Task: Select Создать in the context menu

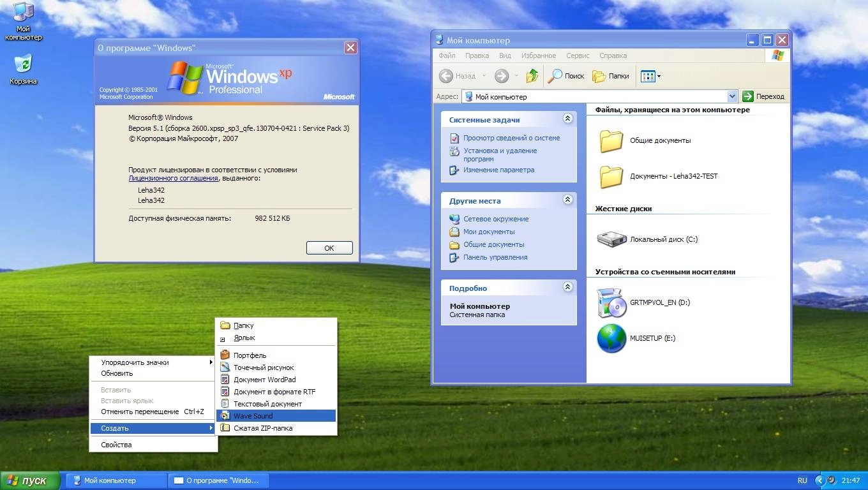Action: click(153, 428)
